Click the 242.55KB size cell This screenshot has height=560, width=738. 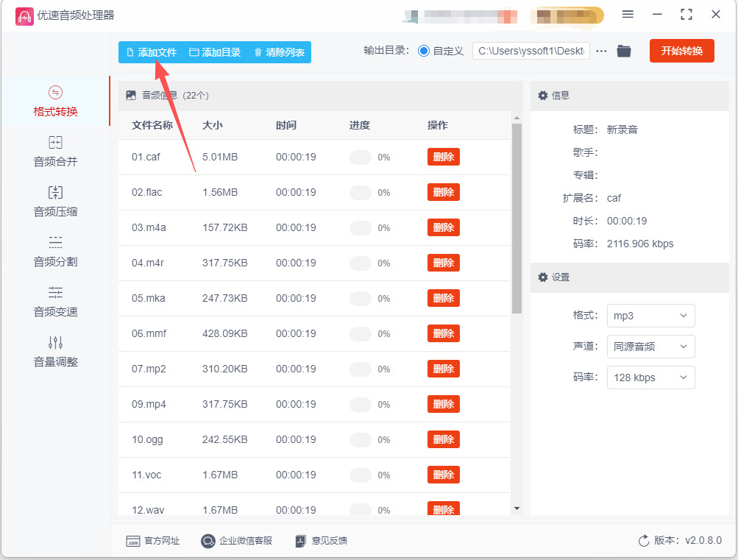point(225,439)
